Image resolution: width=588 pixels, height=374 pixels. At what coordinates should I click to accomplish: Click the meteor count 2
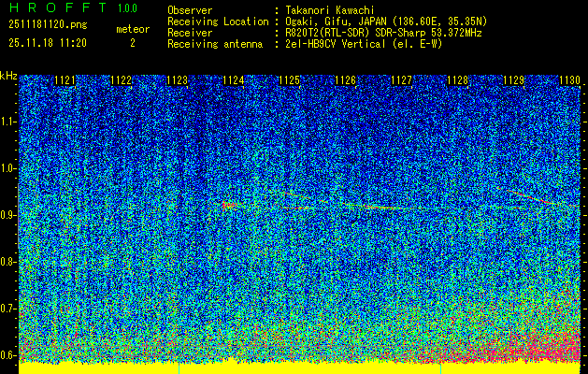tap(133, 43)
